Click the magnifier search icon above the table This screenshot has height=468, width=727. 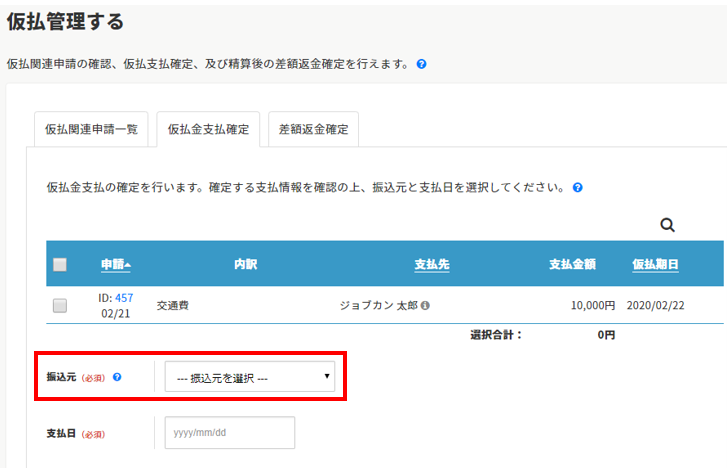point(668,225)
